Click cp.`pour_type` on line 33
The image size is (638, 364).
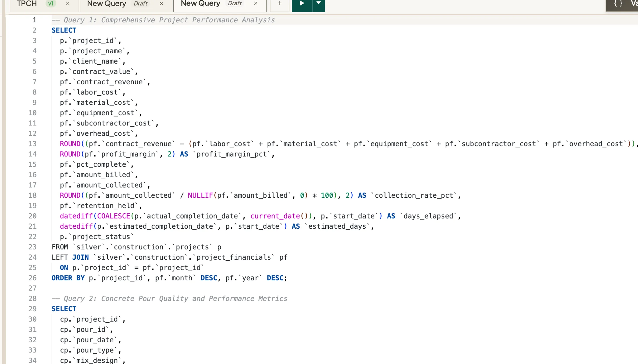coord(90,350)
